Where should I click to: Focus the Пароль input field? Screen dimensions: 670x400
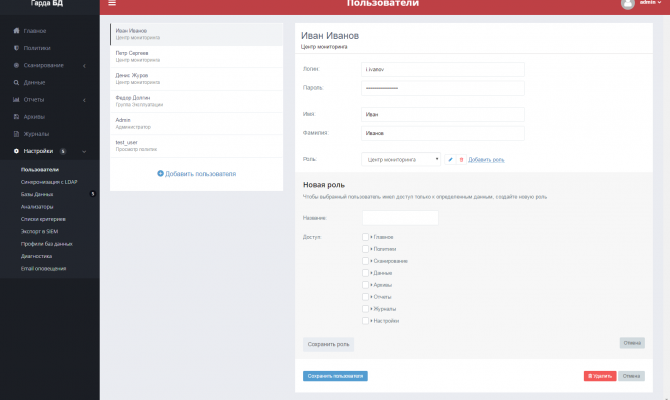(x=443, y=88)
